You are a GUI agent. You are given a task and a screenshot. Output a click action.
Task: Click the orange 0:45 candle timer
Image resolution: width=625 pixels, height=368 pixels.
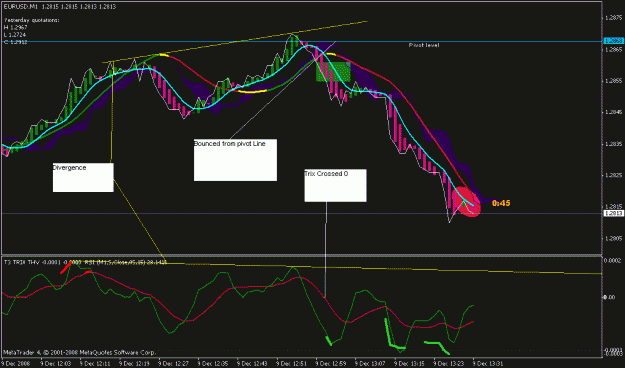(x=501, y=203)
